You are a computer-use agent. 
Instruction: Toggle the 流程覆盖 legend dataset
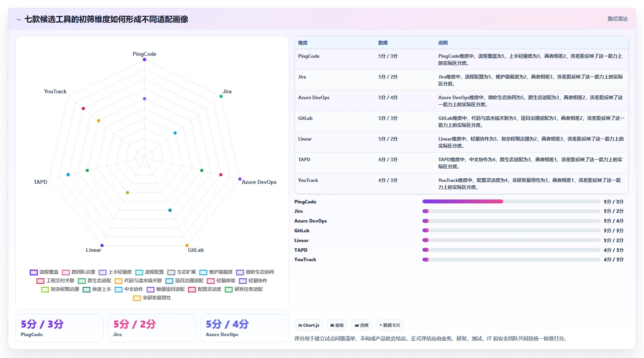click(x=44, y=272)
